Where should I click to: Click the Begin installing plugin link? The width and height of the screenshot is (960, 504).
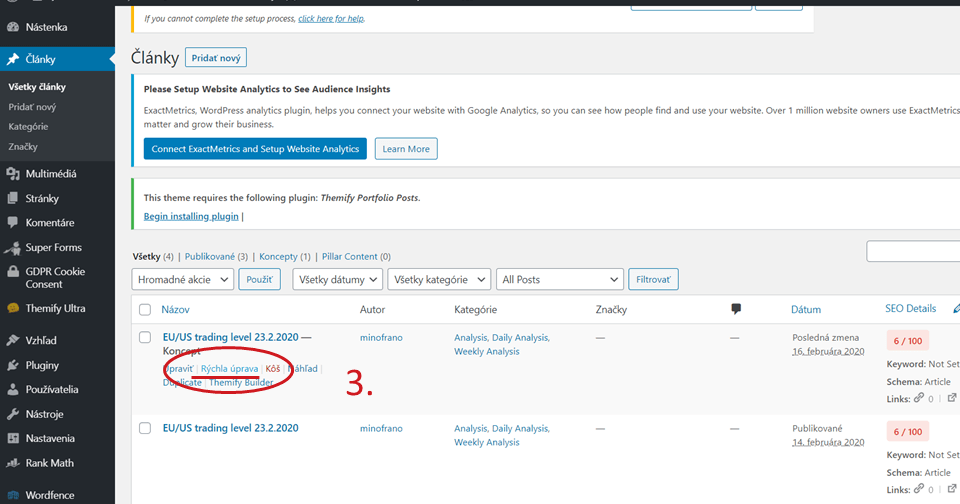click(191, 216)
